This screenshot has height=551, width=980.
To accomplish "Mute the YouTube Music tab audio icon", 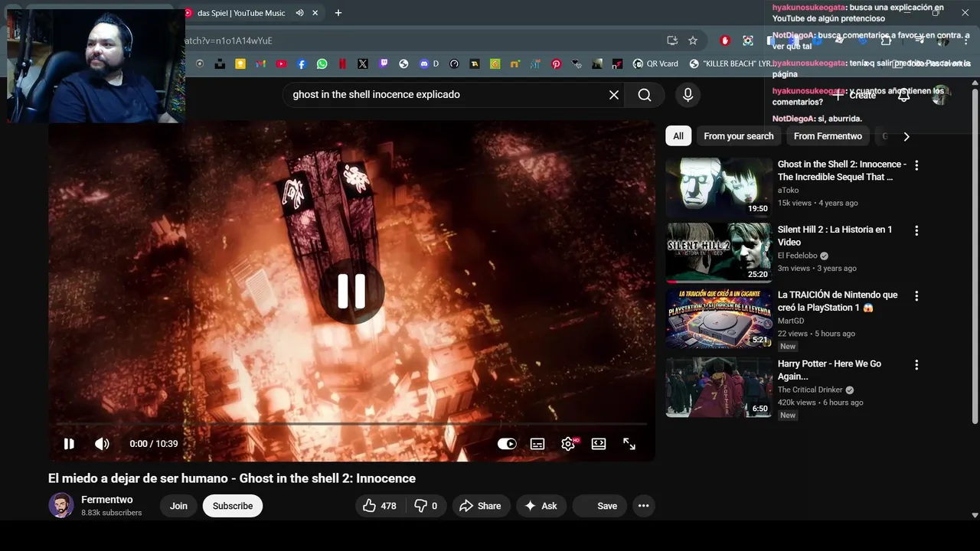I will 300,13.
